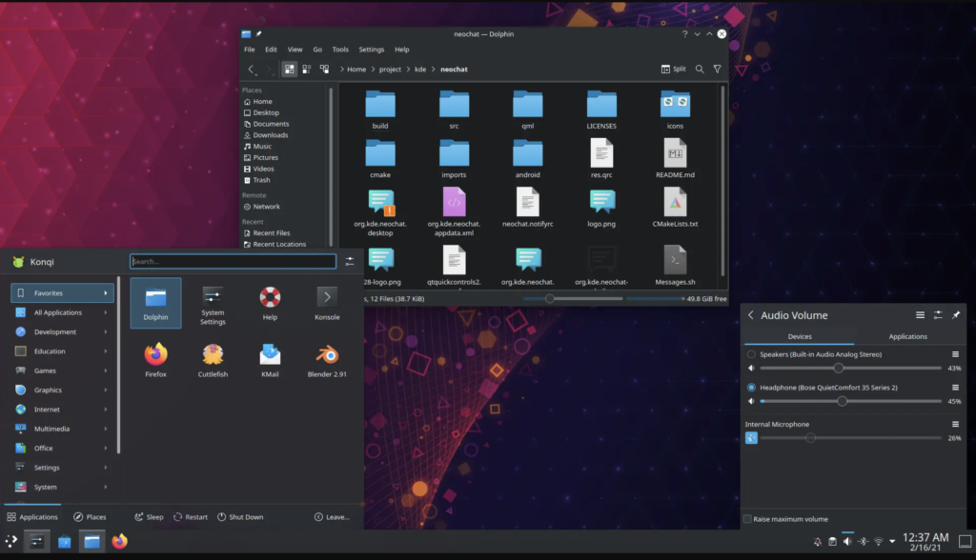Toggle Internal Microphone mute button
Image resolution: width=976 pixels, height=560 pixels.
click(751, 438)
